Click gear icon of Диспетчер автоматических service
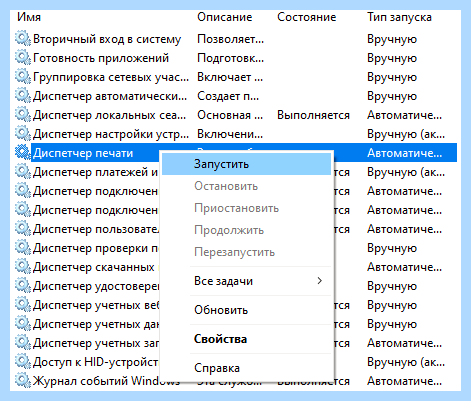Screen dimensions: 471x401 (x=23, y=96)
